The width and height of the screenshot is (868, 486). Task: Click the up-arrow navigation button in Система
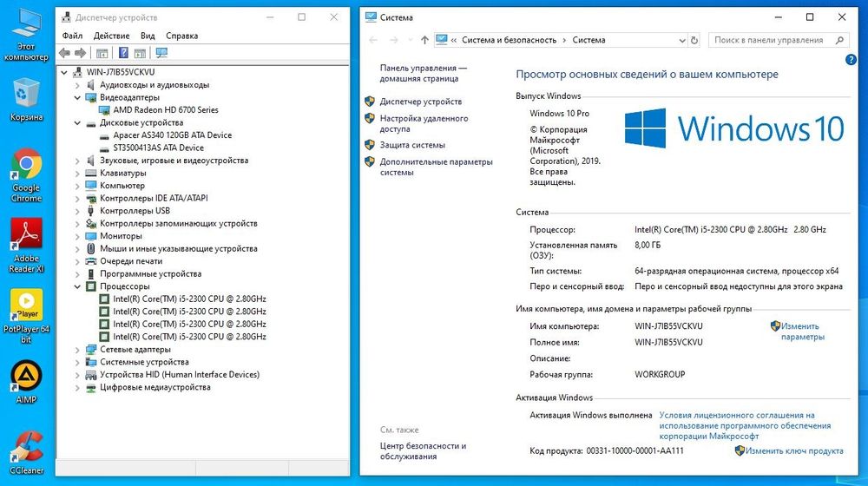tap(424, 40)
